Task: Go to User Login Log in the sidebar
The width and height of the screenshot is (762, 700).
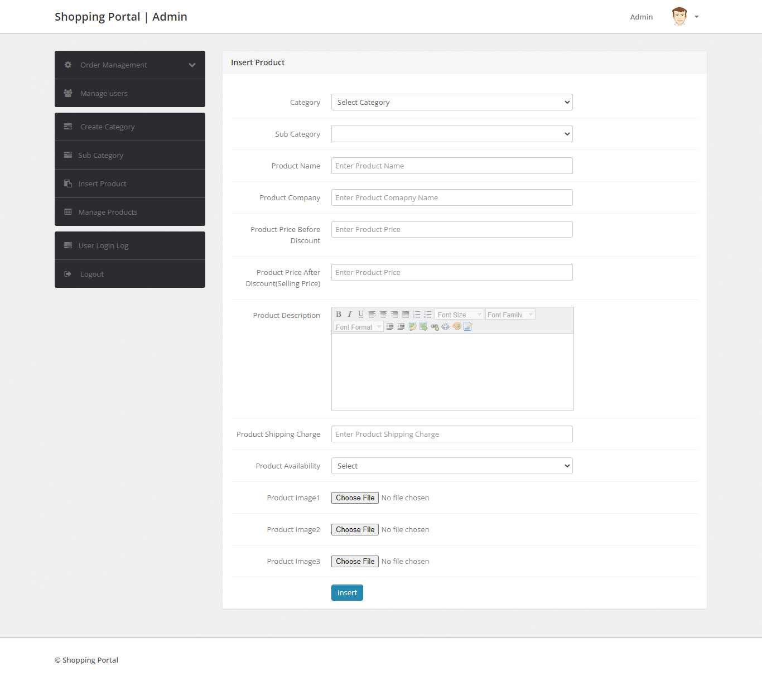Action: coord(104,245)
